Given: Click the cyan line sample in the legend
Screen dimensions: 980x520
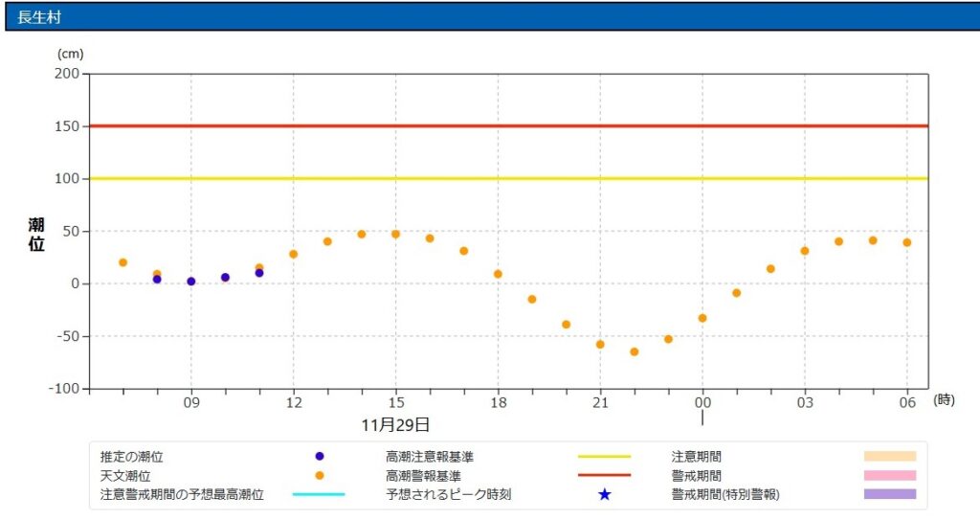Looking at the screenshot, I should click(x=319, y=494).
